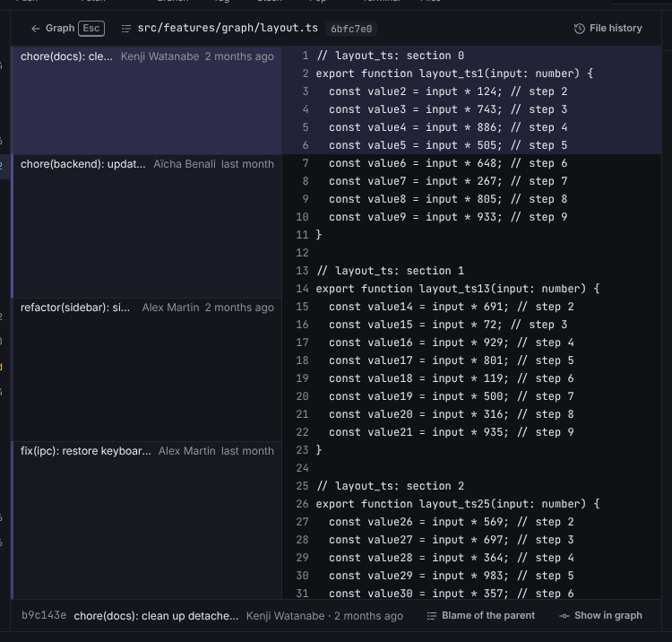Select the src/features/graph/layout.ts file path
The image size is (672, 642).
tap(228, 29)
